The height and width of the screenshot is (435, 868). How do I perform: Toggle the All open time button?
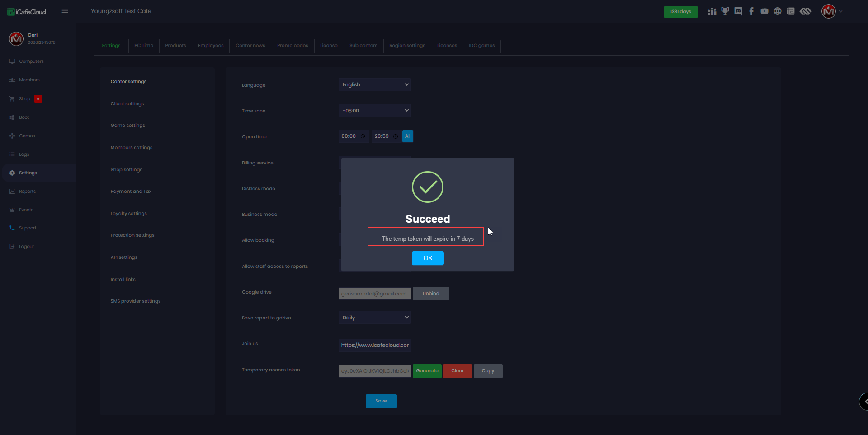coord(408,136)
